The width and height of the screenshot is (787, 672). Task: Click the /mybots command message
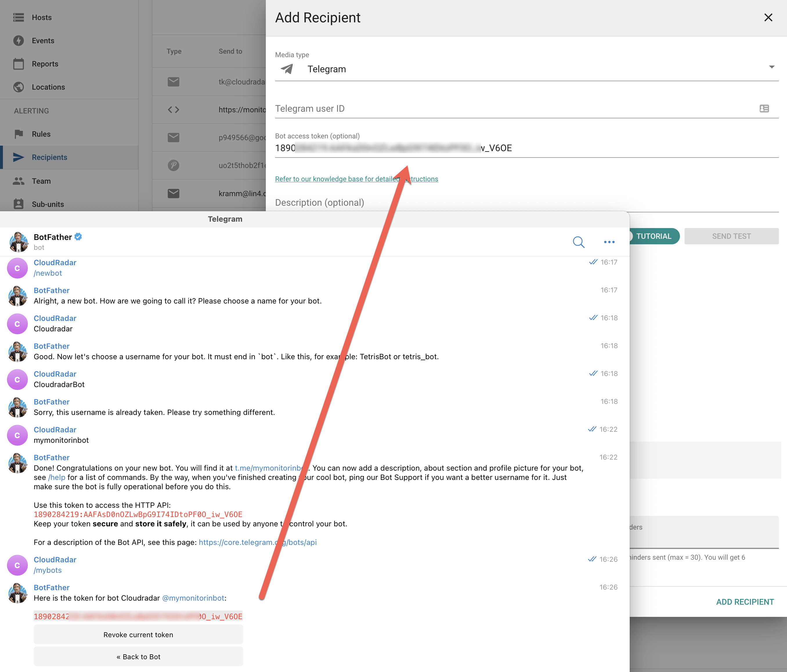pyautogui.click(x=48, y=570)
